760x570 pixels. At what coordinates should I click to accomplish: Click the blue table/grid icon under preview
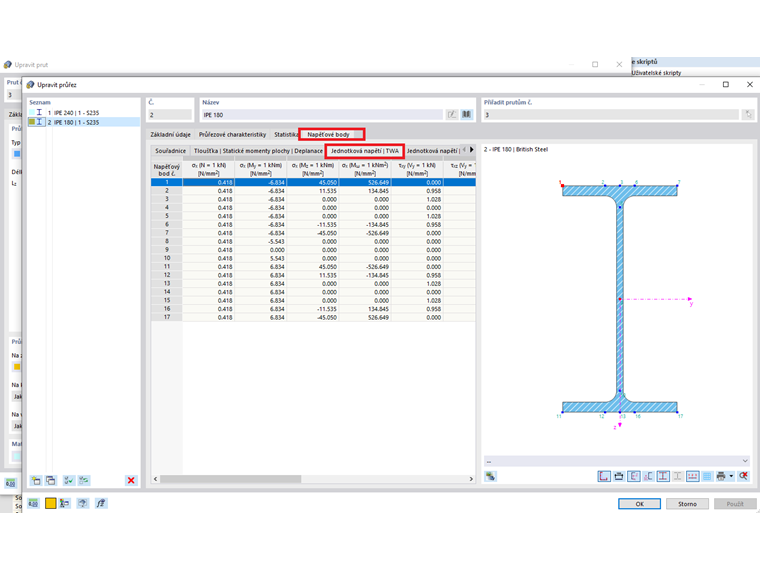tap(707, 476)
